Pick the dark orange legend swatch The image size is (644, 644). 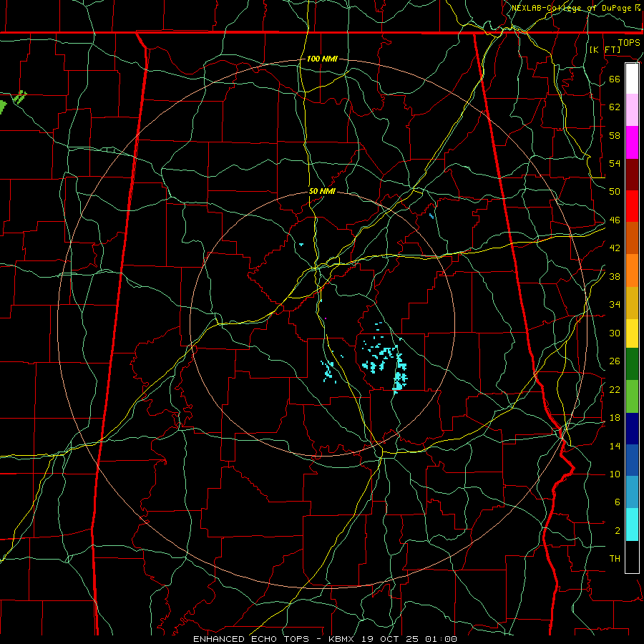click(x=632, y=238)
